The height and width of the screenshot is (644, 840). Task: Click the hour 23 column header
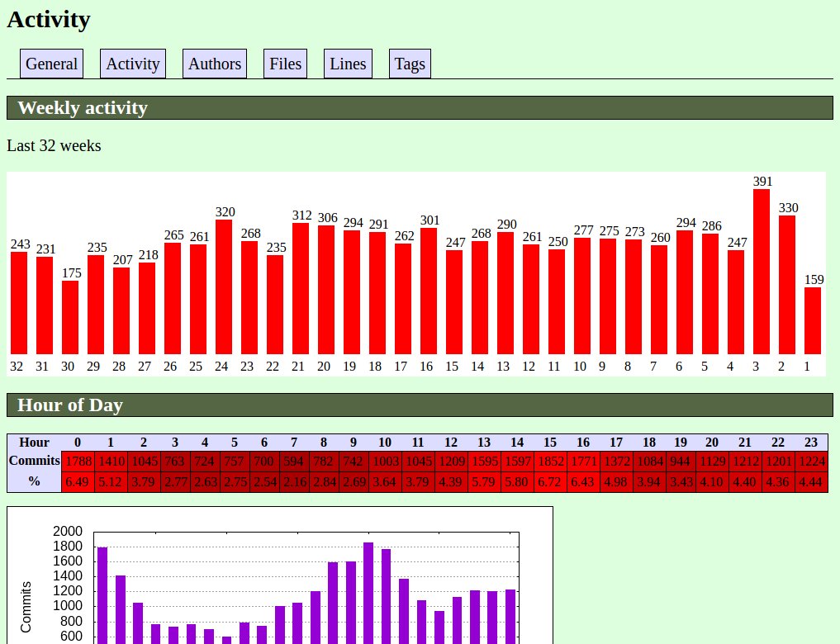[x=811, y=443]
